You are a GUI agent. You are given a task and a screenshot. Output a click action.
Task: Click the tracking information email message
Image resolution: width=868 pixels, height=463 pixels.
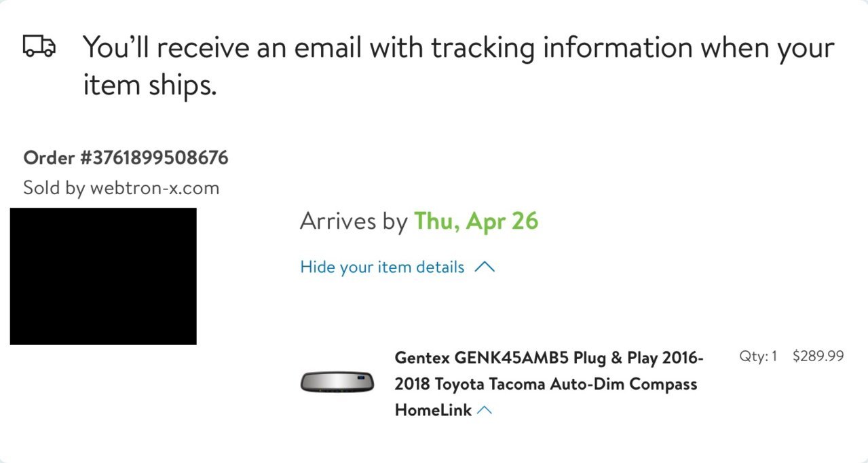point(458,67)
